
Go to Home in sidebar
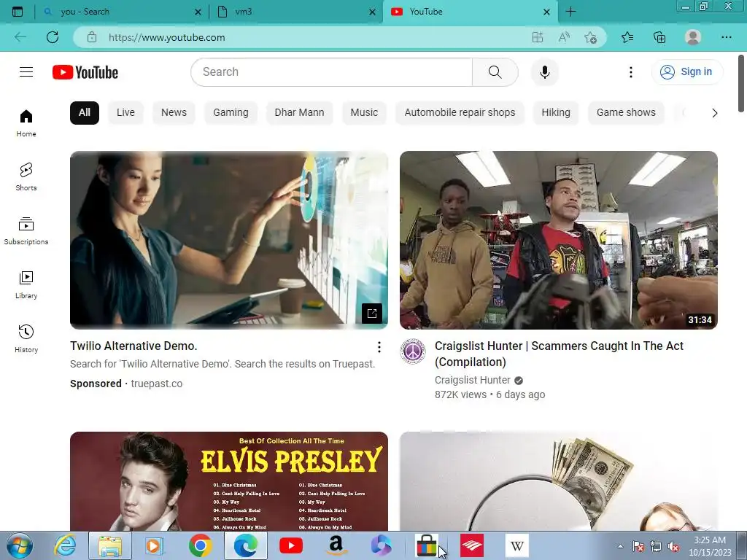click(26, 123)
